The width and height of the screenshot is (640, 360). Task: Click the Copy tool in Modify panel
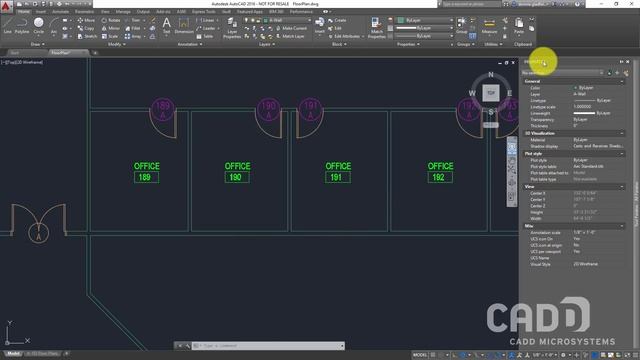pos(86,28)
